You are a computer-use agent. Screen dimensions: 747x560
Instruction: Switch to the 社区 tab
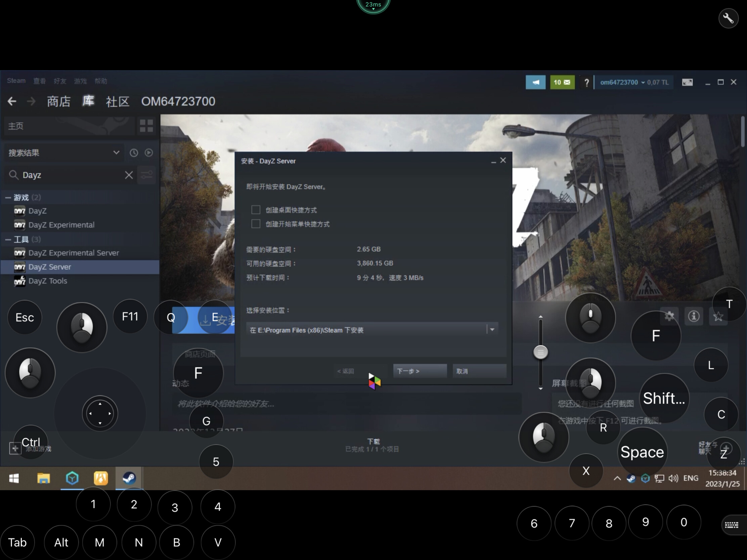click(118, 101)
